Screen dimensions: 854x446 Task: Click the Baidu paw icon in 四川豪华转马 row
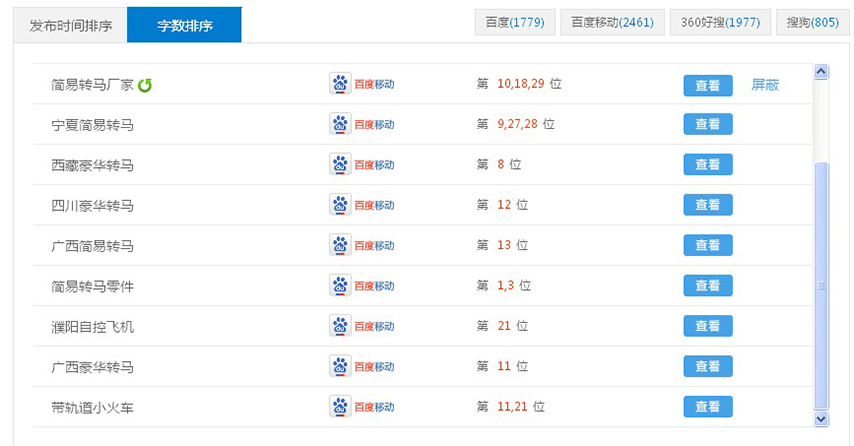tap(340, 205)
